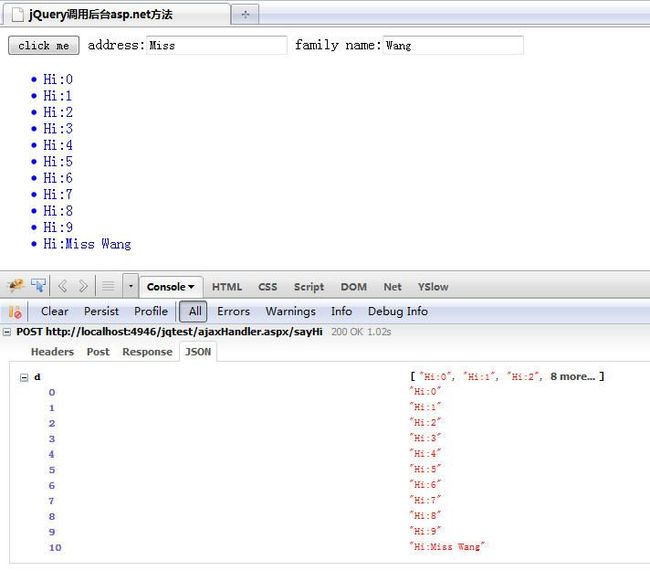Click the '8 more...' array summary

click(x=572, y=376)
